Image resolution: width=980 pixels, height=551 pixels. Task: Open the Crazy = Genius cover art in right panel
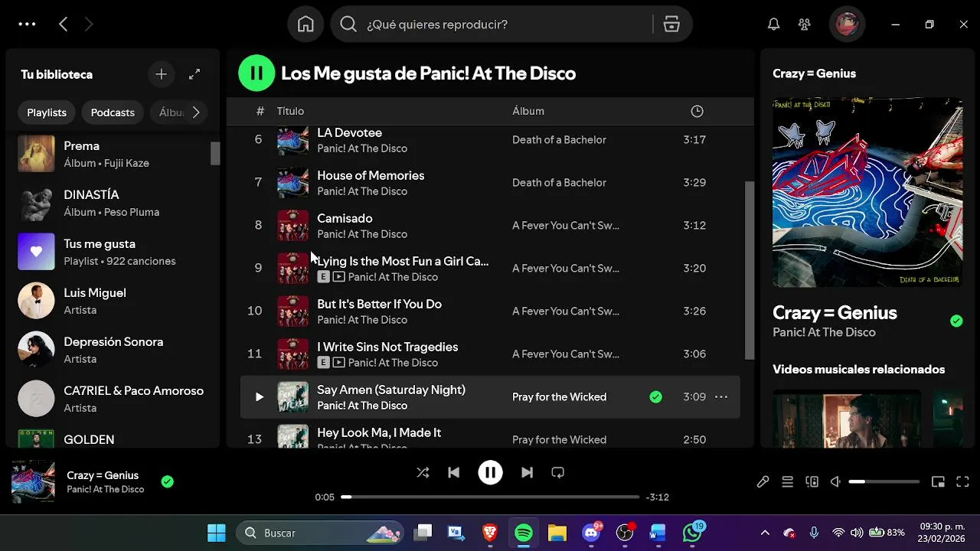click(867, 192)
